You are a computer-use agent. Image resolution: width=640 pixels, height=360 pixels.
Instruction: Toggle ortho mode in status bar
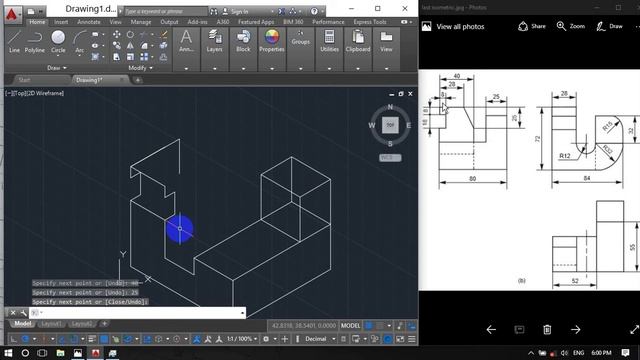point(13,339)
